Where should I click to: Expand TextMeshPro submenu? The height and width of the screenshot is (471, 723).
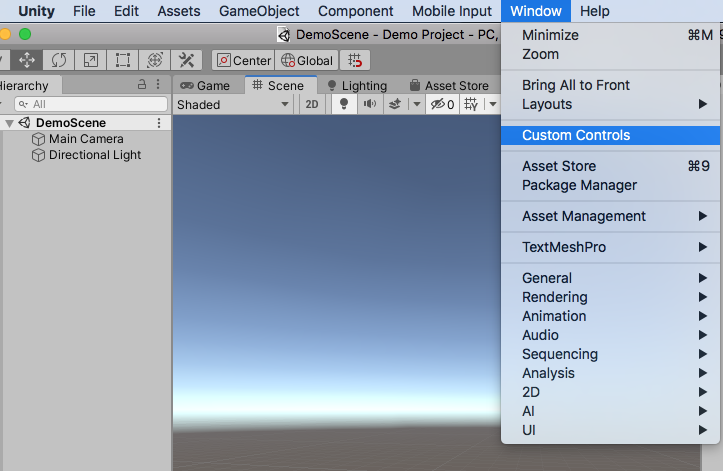coord(610,247)
